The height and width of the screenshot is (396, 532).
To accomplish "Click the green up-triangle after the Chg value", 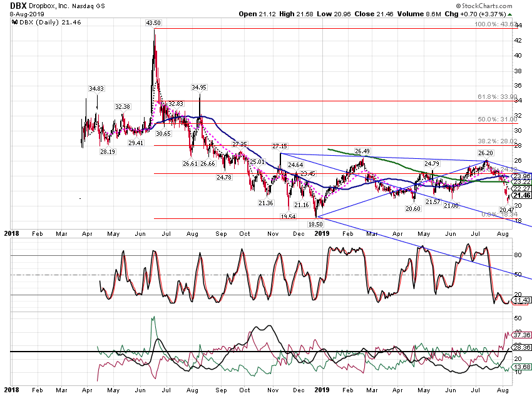I will click(510, 14).
